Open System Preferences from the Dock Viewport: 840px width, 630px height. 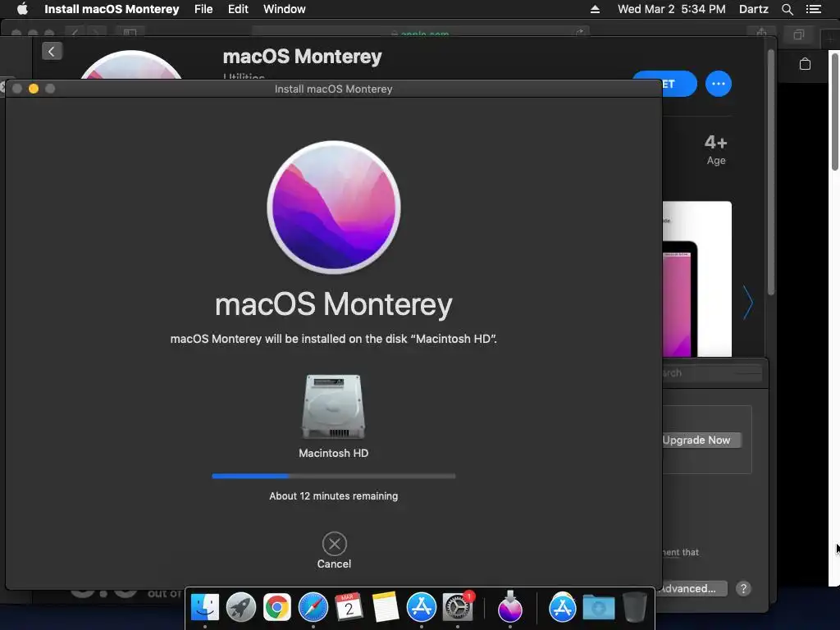458,607
